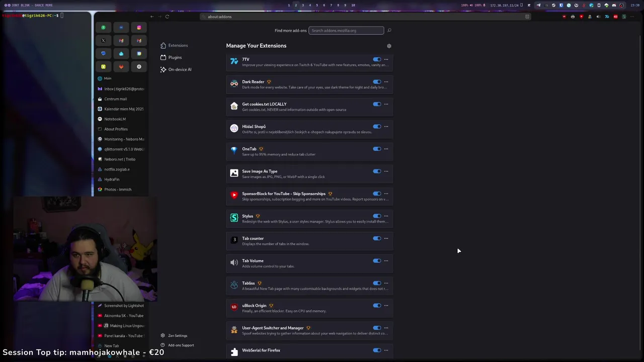Click the 23:30 clock in top bar

[x=635, y=5]
